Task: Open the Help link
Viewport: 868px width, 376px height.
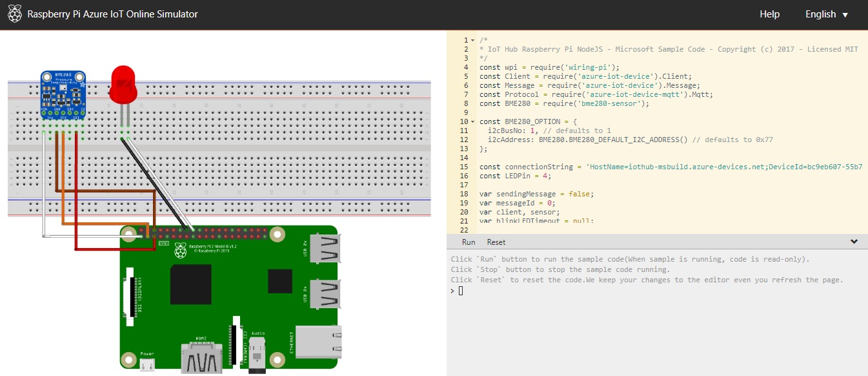Action: [x=769, y=14]
